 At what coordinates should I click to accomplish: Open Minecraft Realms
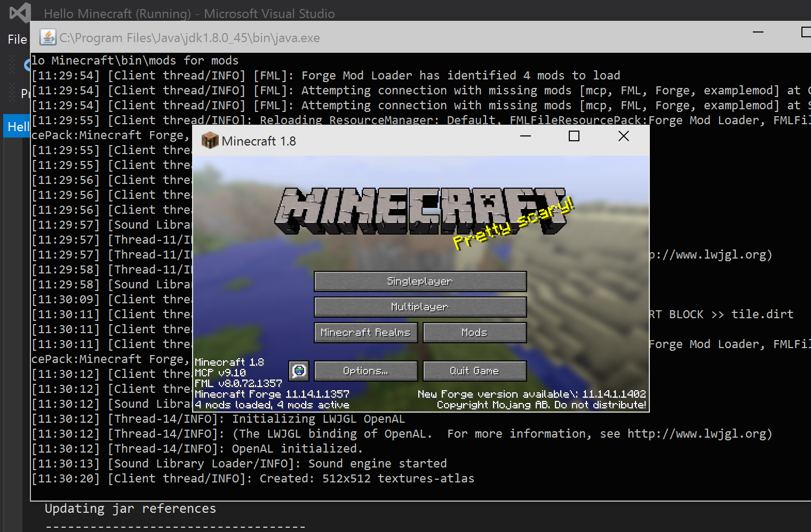[365, 332]
